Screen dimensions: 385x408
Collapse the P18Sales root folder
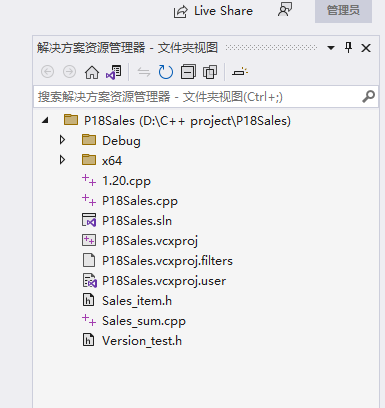pyautogui.click(x=45, y=120)
